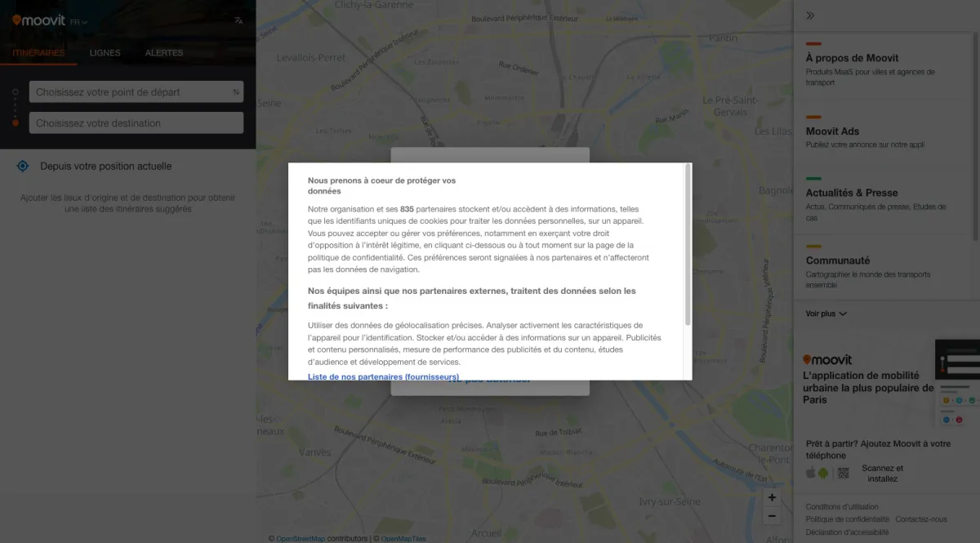Click the app screenshot thumbnail in promo
Viewport: 980px width, 543px height.
tap(957, 384)
